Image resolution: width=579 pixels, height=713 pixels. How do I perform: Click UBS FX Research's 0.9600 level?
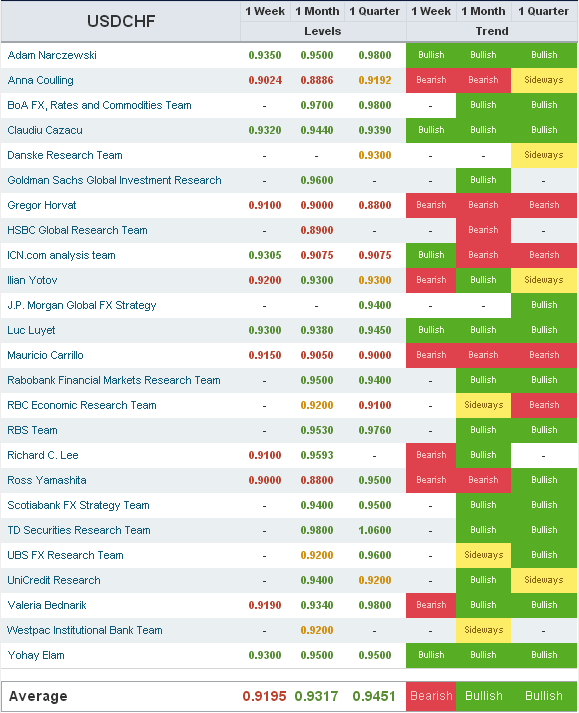point(375,556)
